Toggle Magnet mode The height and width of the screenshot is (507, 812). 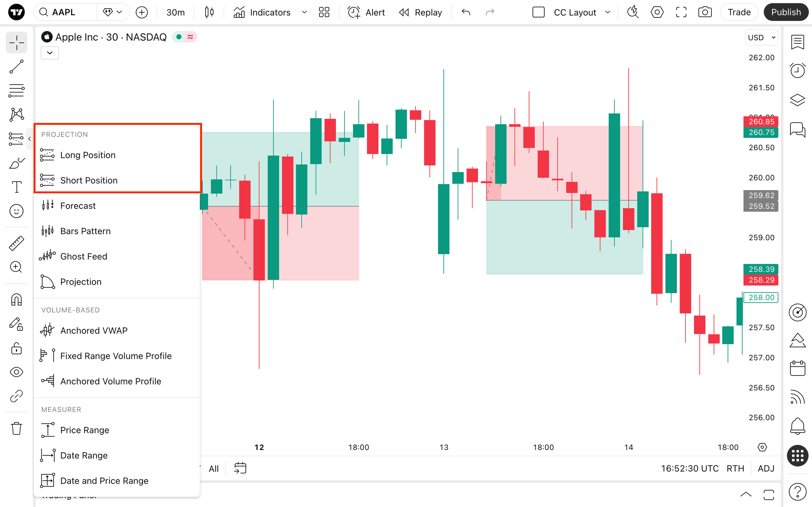coord(16,299)
